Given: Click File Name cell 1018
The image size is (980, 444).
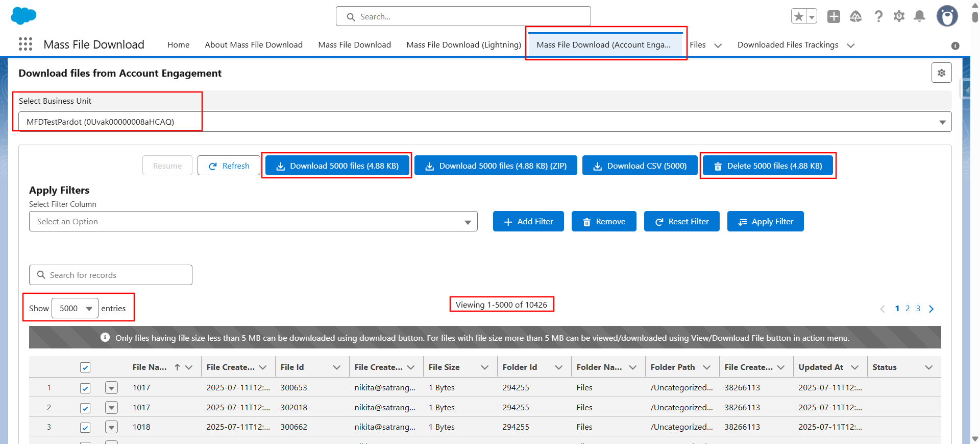Looking at the screenshot, I should tap(141, 427).
